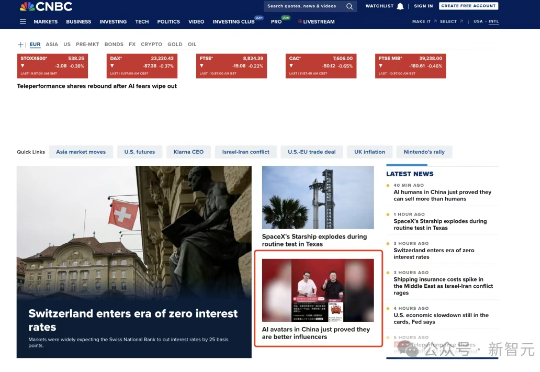Image resolution: width=540 pixels, height=372 pixels.
Task: Select the US markets tab
Action: tap(67, 44)
